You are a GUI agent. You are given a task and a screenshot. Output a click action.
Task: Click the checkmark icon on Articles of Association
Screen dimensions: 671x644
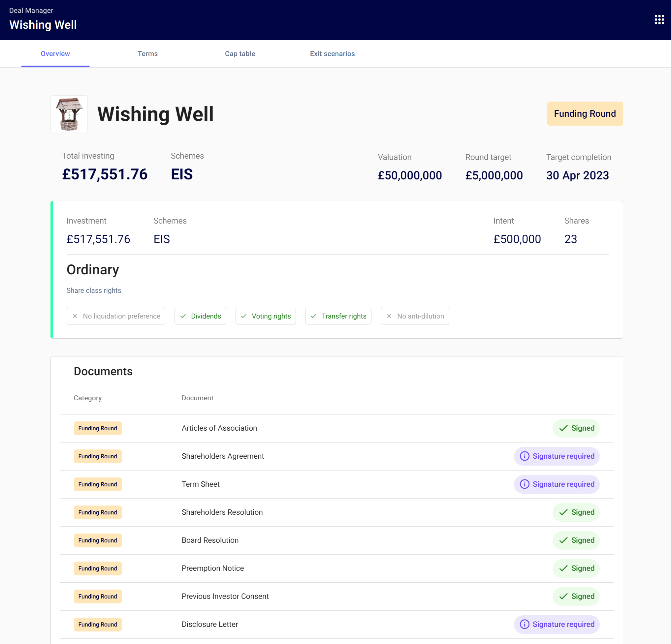click(x=563, y=428)
